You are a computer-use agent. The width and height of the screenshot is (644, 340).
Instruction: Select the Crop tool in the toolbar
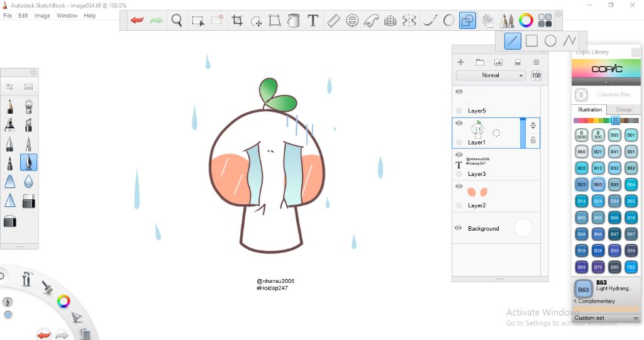(237, 21)
